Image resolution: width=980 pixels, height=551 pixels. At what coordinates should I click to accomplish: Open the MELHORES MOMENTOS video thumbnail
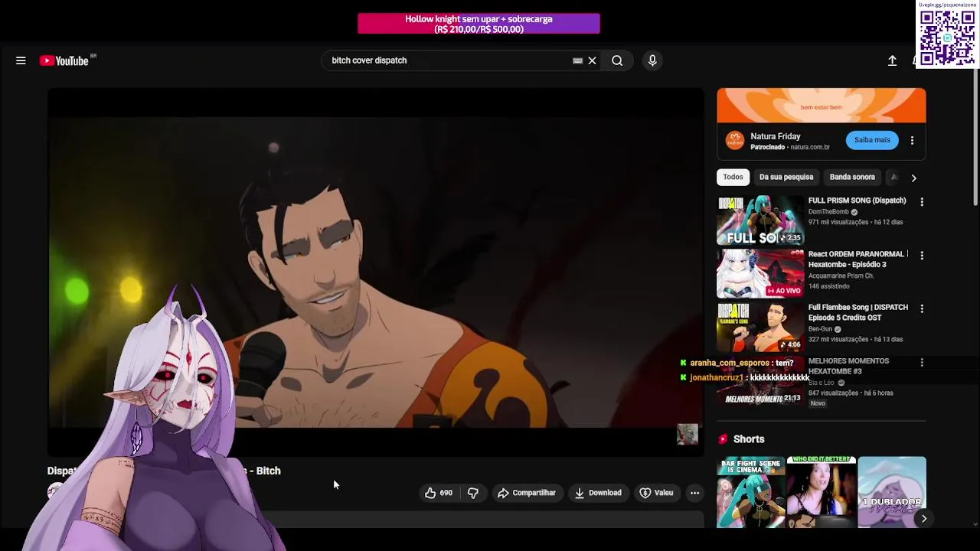tap(760, 380)
